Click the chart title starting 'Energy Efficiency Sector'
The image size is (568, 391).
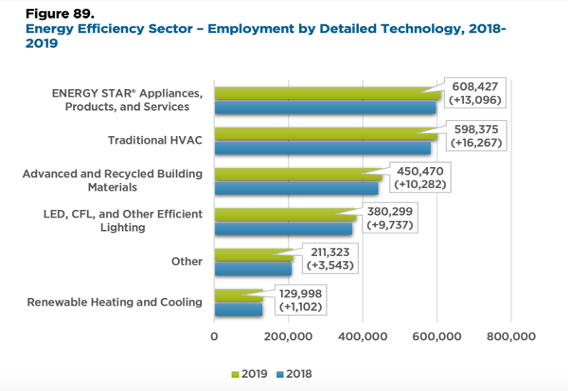coord(266,36)
